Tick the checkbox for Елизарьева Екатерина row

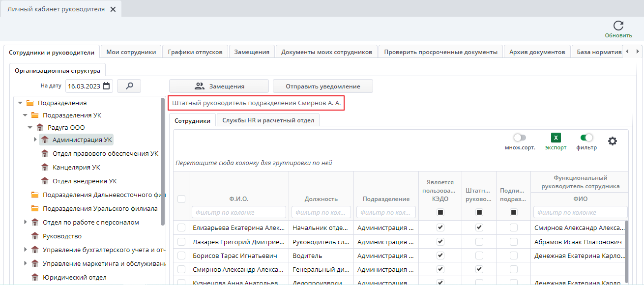pos(181,228)
